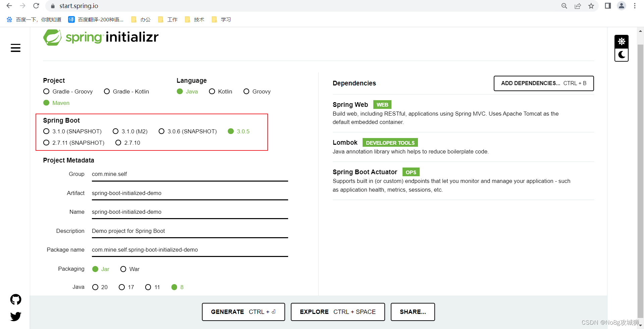This screenshot has width=644, height=329.
Task: Select Gradle - Kotlin project type
Action: click(126, 91)
